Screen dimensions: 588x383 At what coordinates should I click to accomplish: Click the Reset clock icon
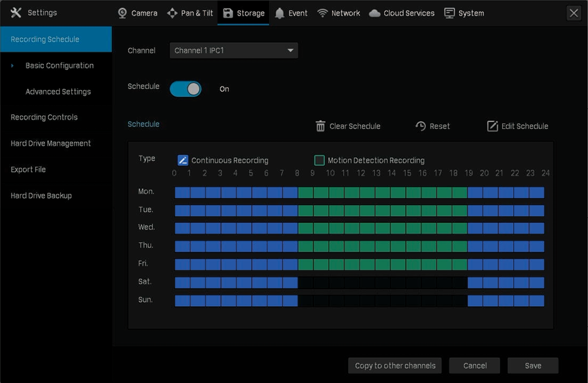tap(421, 126)
